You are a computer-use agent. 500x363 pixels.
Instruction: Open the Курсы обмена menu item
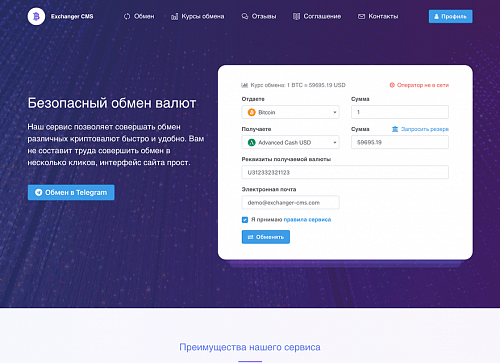point(198,16)
